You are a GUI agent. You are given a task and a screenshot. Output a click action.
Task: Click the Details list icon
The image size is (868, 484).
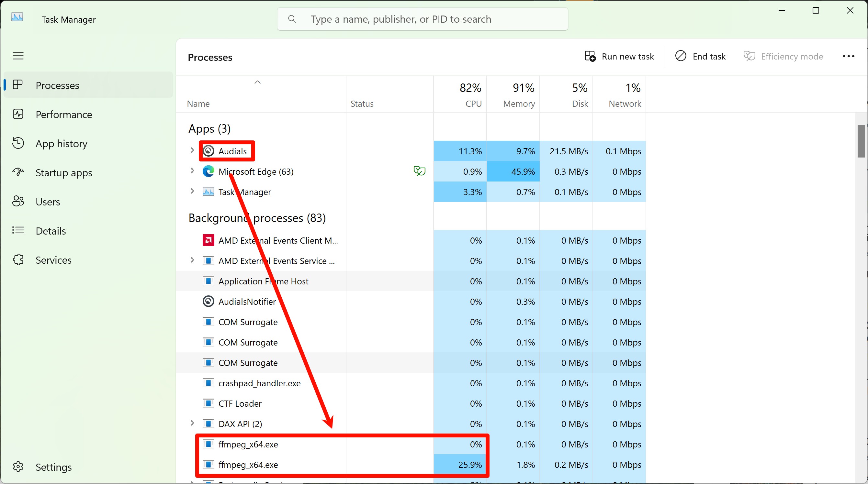click(x=18, y=230)
